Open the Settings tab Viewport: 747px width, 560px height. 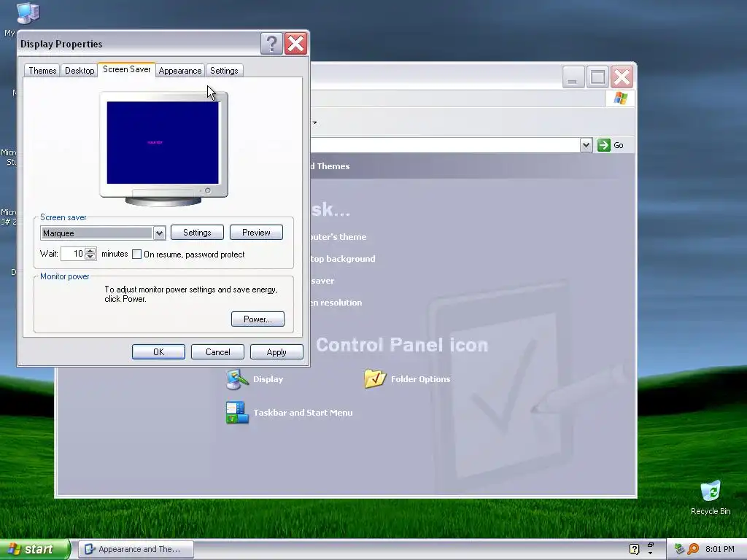(x=224, y=71)
